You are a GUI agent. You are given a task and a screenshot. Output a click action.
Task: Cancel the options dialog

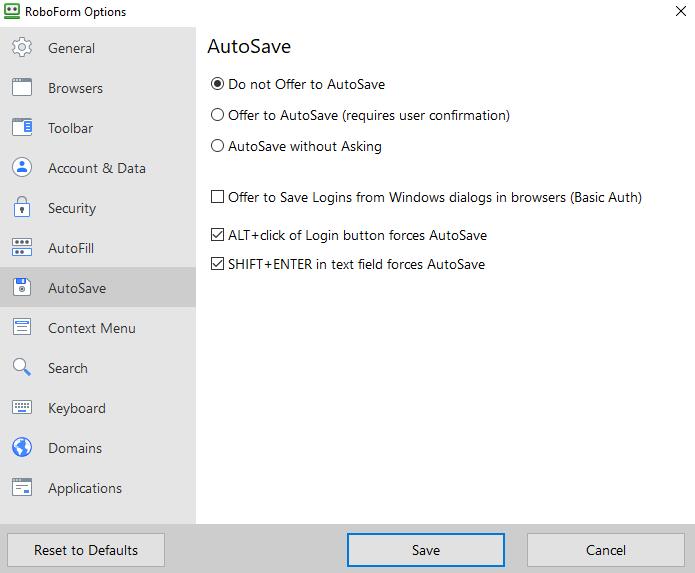(606, 550)
